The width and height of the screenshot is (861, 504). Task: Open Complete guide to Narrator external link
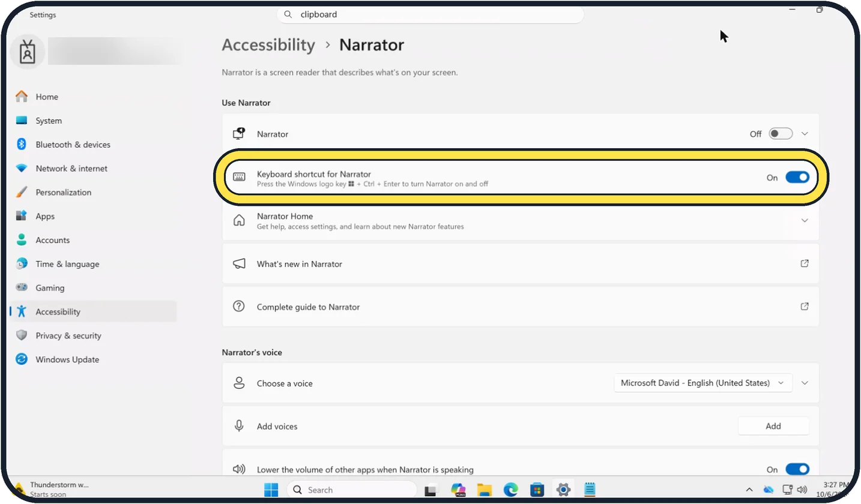(805, 307)
